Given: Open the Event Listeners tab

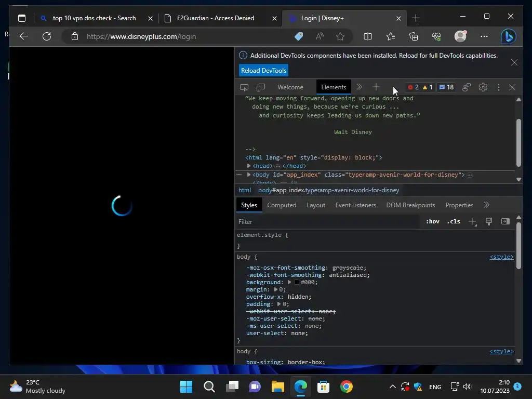Looking at the screenshot, I should [355, 205].
